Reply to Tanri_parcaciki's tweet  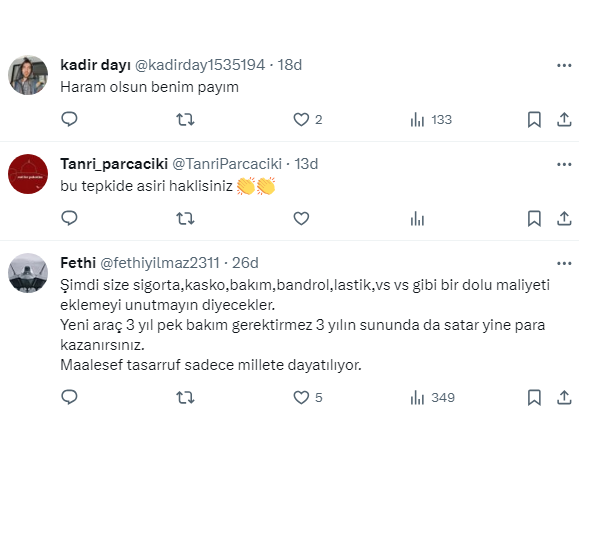tap(70, 218)
